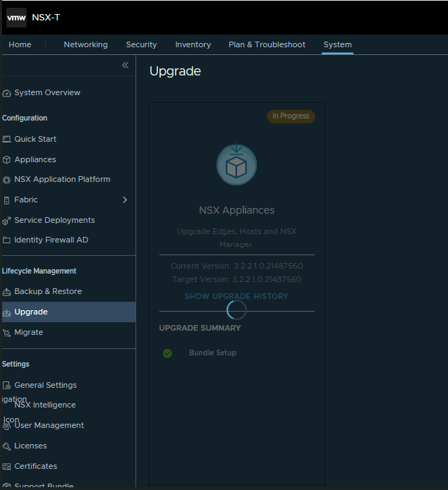Click the Service Deployments icon
Viewport: 448px width, 490px height.
tap(6, 221)
